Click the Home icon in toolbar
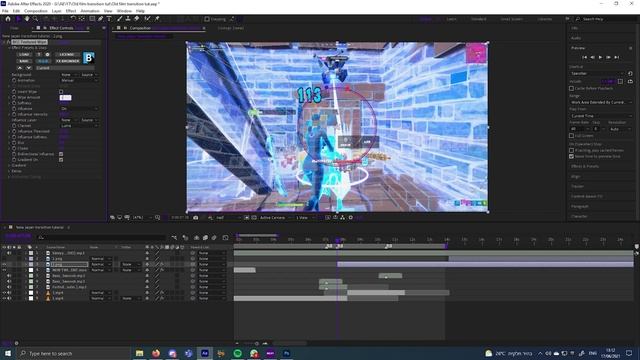 [8, 19]
